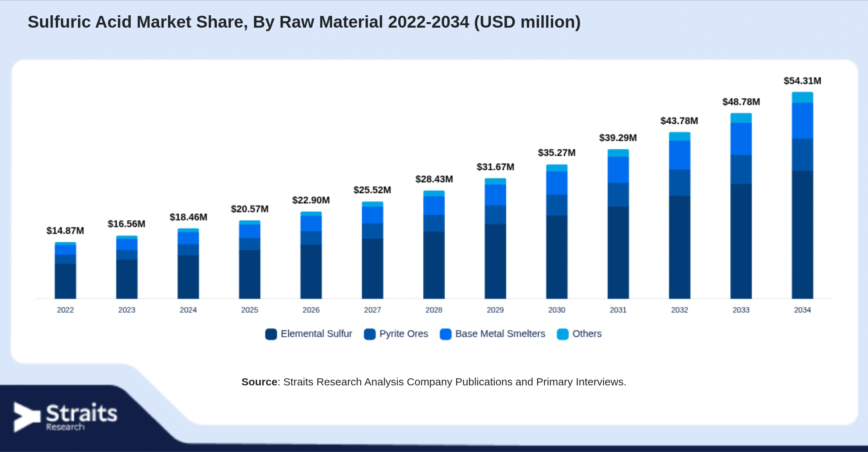Click the $18.46M value label
The height and width of the screenshot is (452, 868).
tap(188, 217)
